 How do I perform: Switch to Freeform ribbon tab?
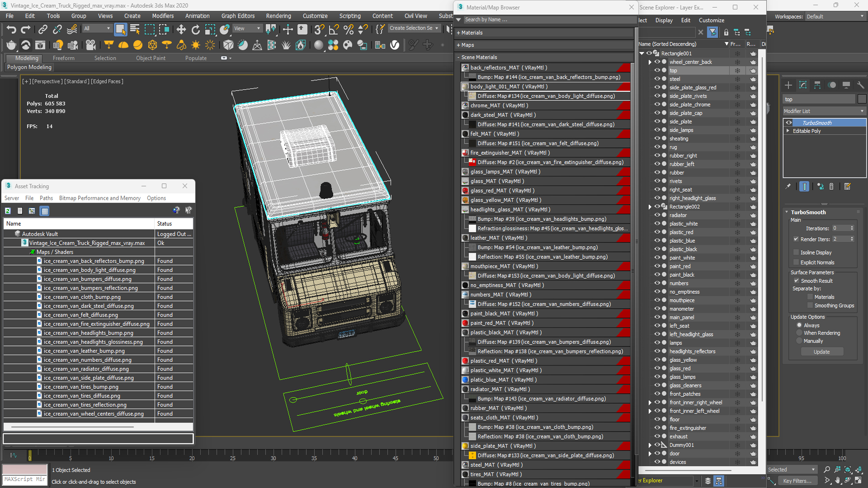[63, 58]
